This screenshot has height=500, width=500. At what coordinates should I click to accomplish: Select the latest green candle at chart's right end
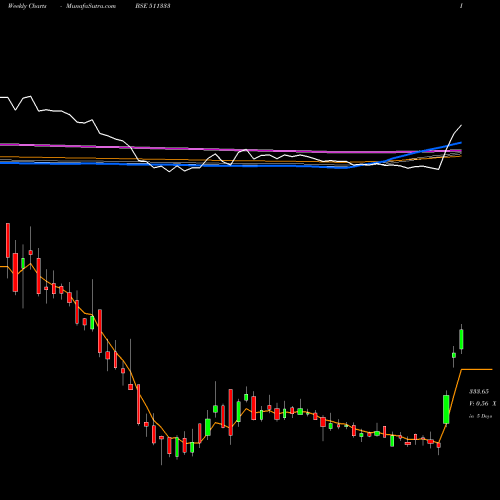coord(461,339)
